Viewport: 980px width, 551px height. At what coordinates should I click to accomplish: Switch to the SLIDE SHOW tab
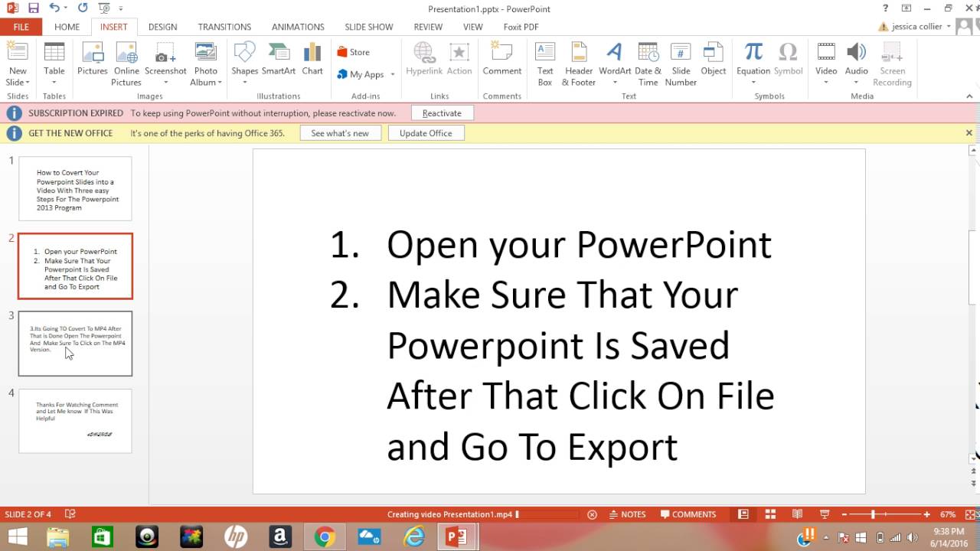point(369,27)
